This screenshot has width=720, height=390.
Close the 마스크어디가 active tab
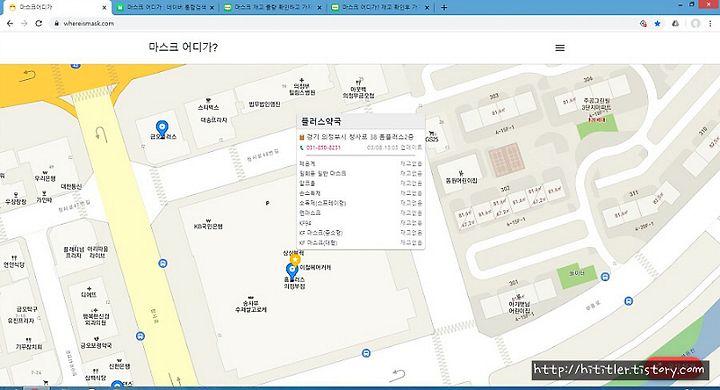pyautogui.click(x=104, y=7)
